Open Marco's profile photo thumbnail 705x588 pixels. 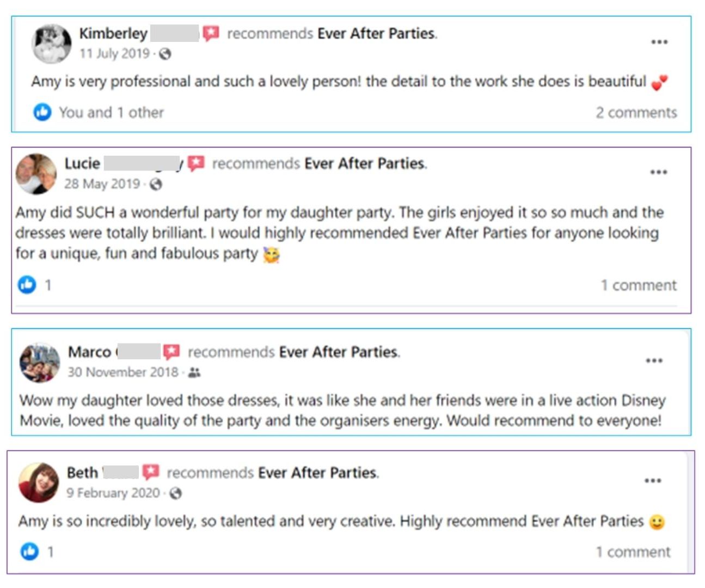coord(39,362)
